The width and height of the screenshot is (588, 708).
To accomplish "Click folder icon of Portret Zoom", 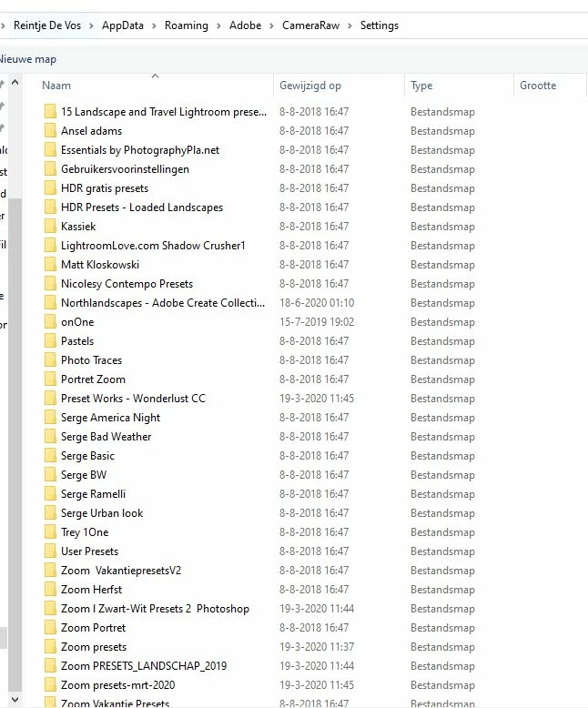I will [x=50, y=379].
